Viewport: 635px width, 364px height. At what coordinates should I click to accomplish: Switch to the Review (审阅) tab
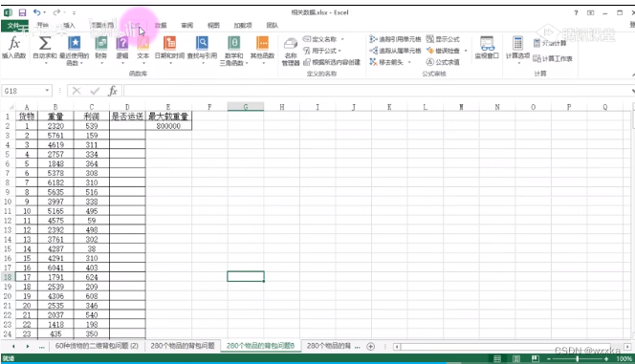coord(187,26)
